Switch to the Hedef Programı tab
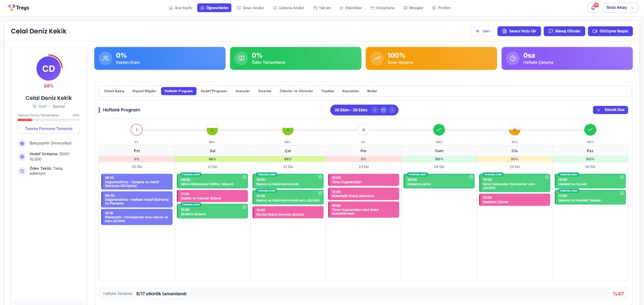Viewport: 644px width, 305px height. click(214, 91)
